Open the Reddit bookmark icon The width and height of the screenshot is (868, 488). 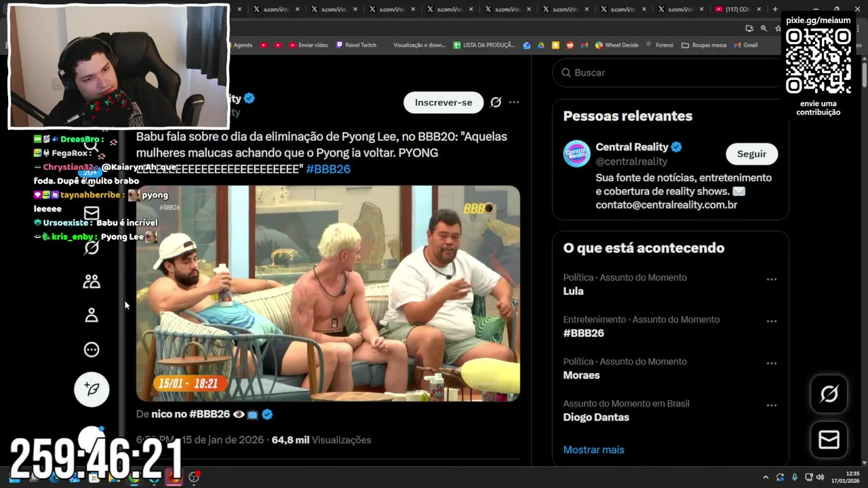pyautogui.click(x=570, y=45)
